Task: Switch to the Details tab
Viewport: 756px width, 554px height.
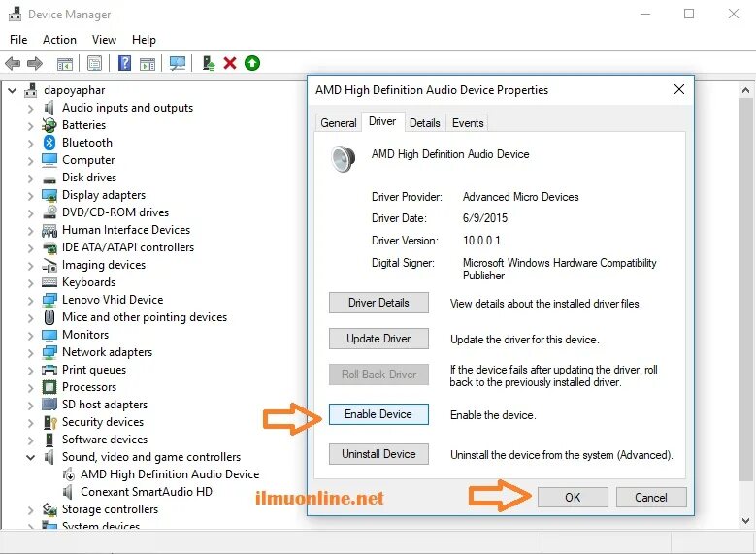Action: coord(425,123)
